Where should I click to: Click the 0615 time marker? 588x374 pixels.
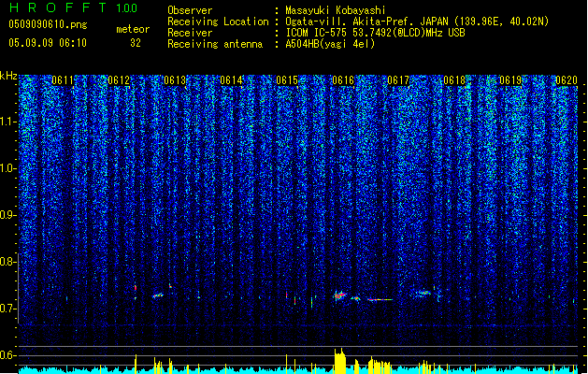tap(287, 80)
